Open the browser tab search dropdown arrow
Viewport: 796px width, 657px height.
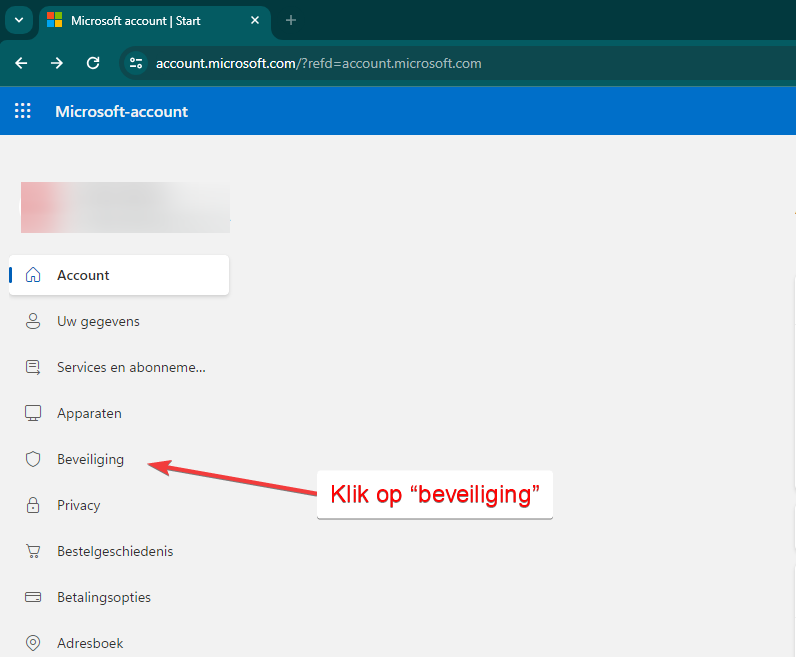coord(18,20)
